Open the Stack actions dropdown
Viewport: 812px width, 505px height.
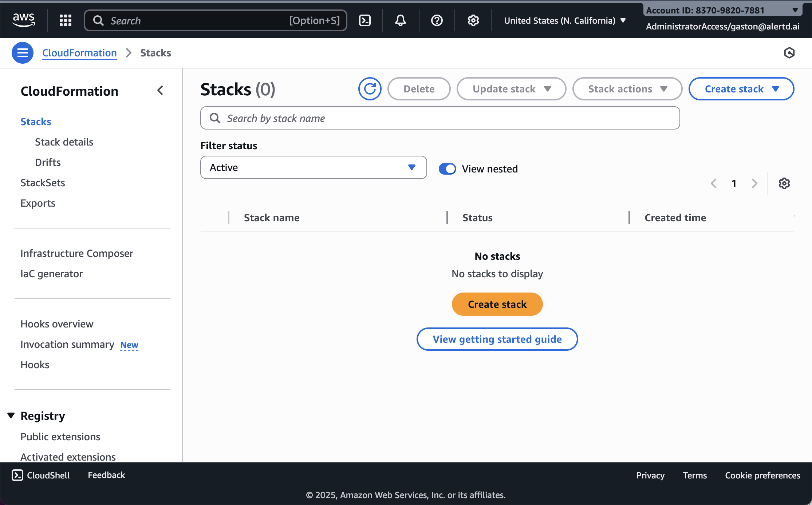pyautogui.click(x=627, y=89)
